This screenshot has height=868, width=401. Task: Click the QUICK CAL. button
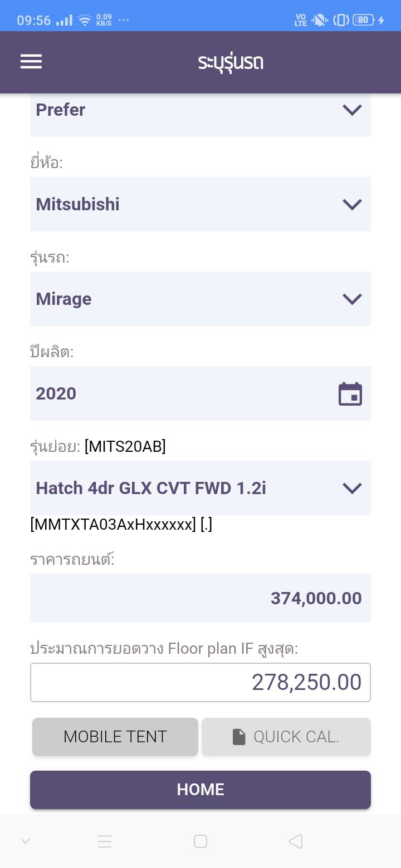coord(286,737)
